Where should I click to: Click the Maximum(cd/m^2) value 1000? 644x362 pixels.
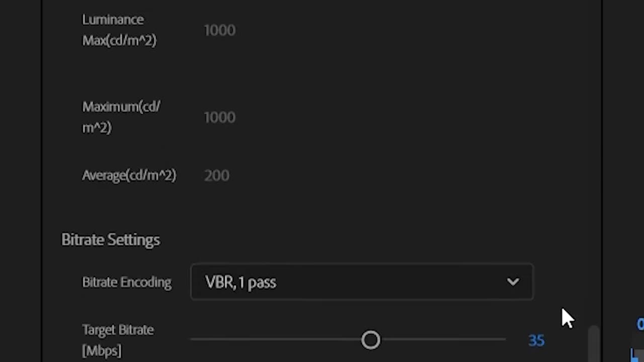(219, 117)
